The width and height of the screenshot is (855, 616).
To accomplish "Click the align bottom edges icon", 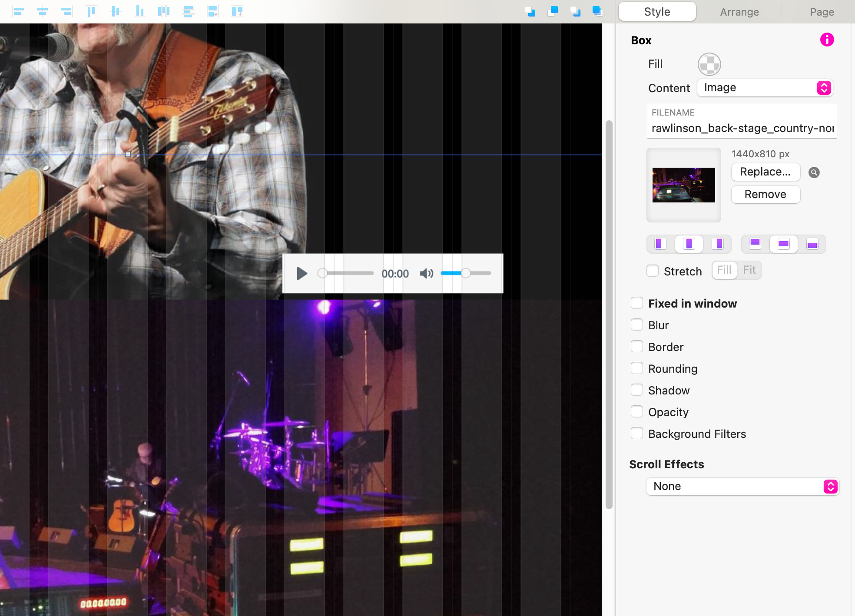I will pos(139,11).
